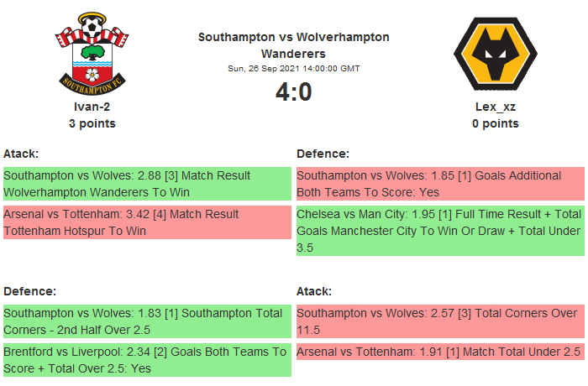Click the right Defence section heading
588x386 pixels.
323,154
